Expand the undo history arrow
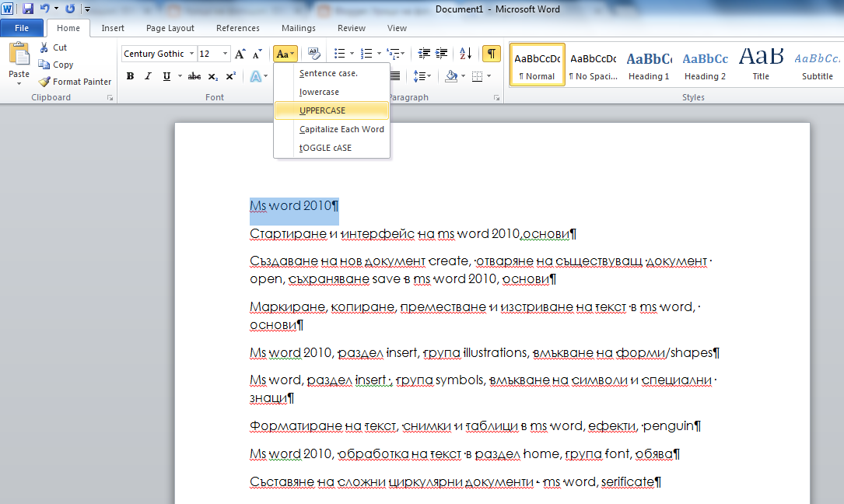This screenshot has width=844, height=504. tap(56, 9)
